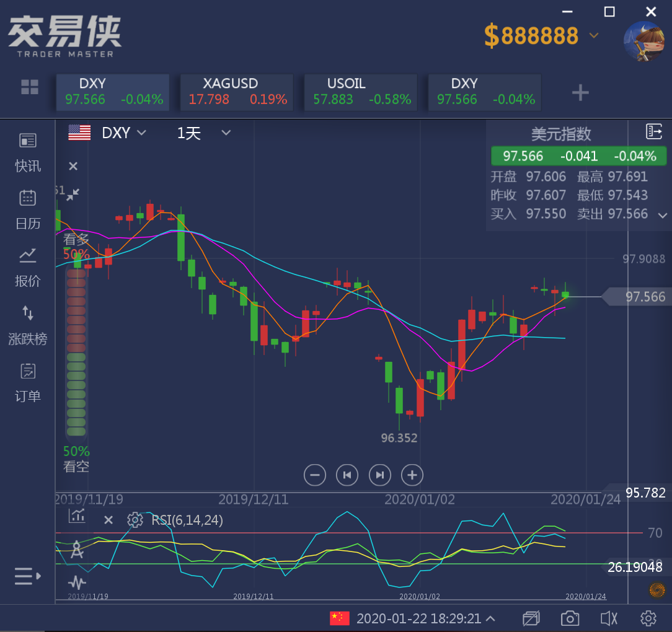Viewport: 672px width, 632px height.
Task: Open the 报价 quotes panel
Action: [x=28, y=267]
